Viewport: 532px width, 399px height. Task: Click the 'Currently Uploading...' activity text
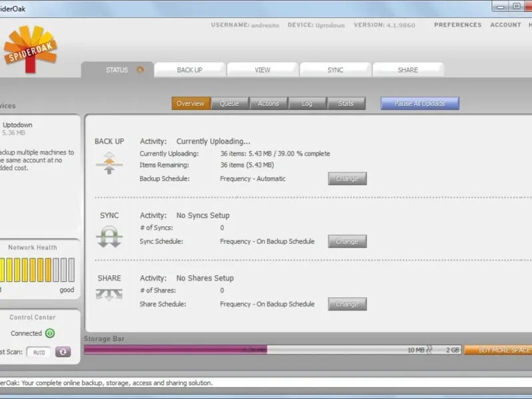(213, 142)
